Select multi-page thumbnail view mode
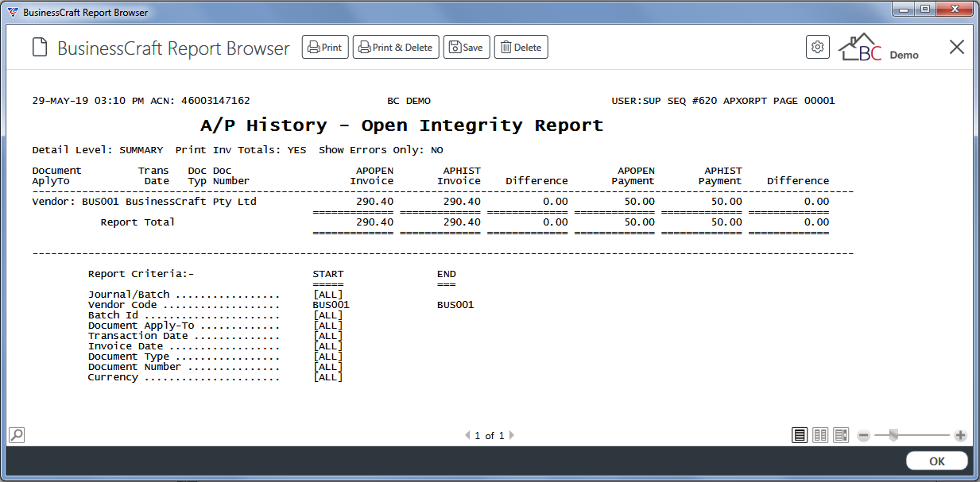The width and height of the screenshot is (980, 482). [841, 435]
